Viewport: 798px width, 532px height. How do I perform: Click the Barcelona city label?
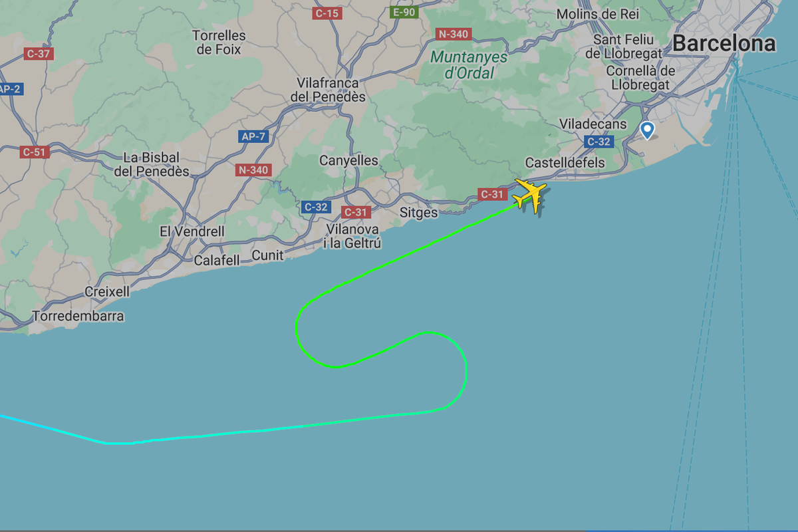coord(724,44)
